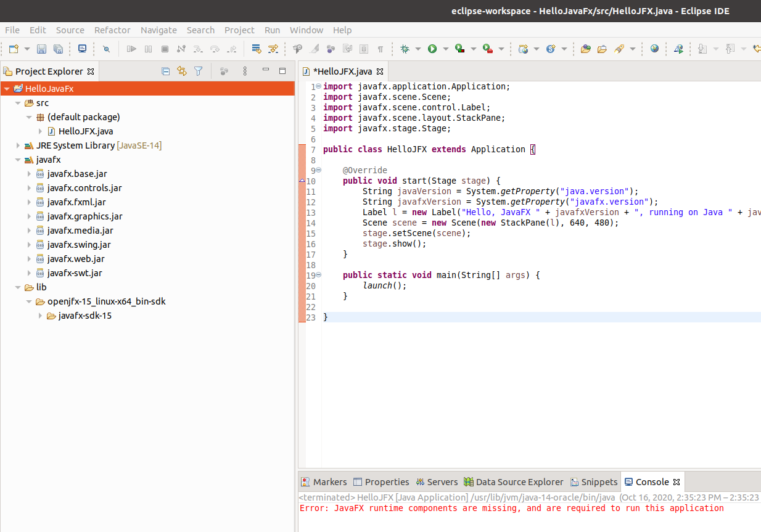Click the Coverage launch toolbar icon
Image resolution: width=761 pixels, height=532 pixels.
tap(459, 49)
